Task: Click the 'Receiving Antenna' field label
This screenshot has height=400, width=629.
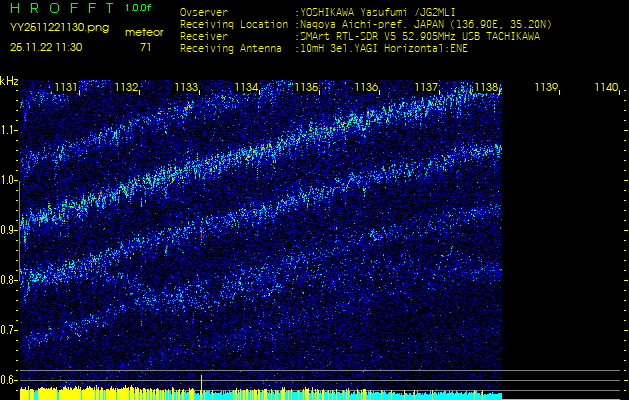Action: [231, 49]
